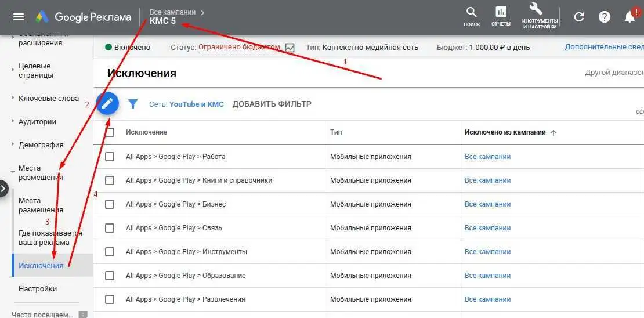Screen dimensions: 644x318
Task: Click the Бюджет: 1 000,00 ₽ в день text
Action: tap(483, 47)
